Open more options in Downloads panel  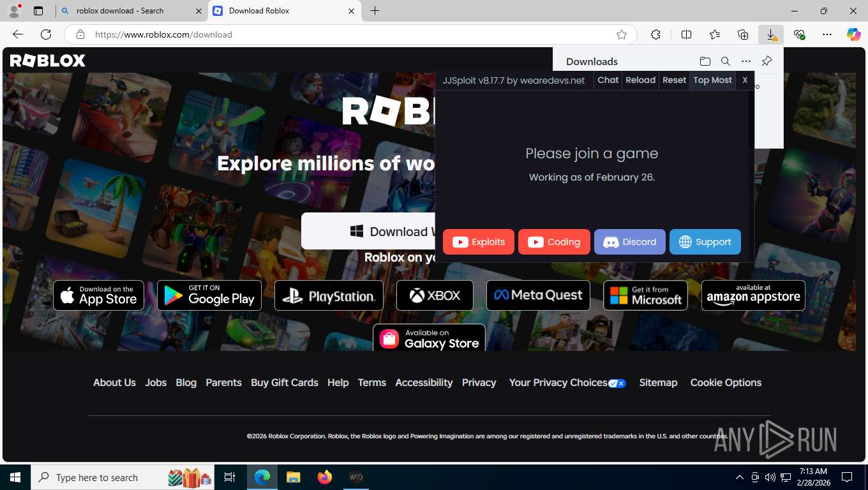coord(746,61)
